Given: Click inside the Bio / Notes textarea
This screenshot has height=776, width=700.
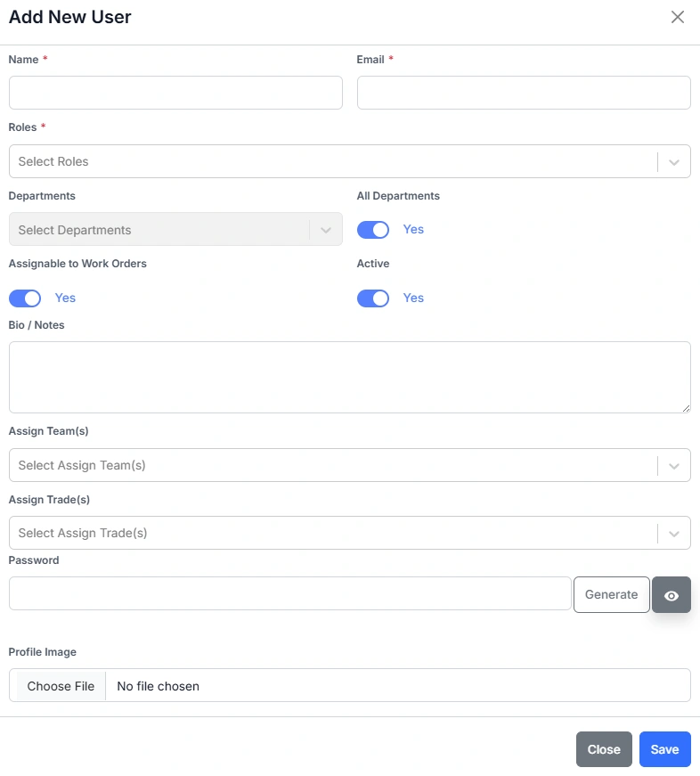Looking at the screenshot, I should point(349,377).
